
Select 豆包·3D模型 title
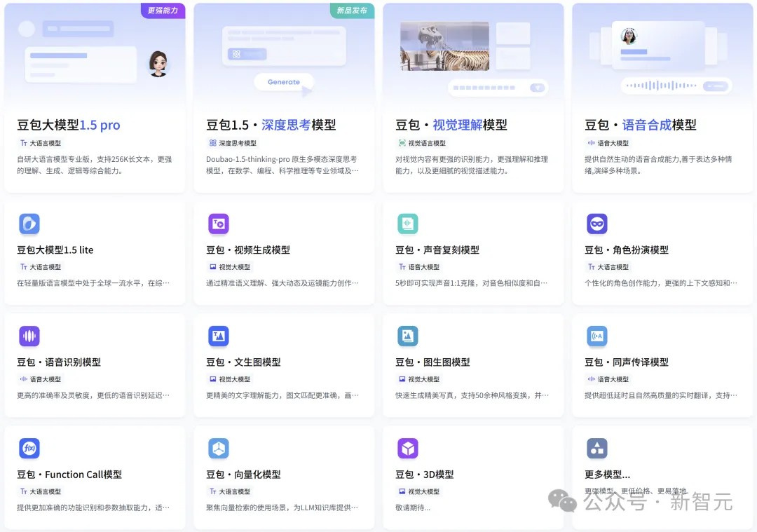click(x=424, y=475)
